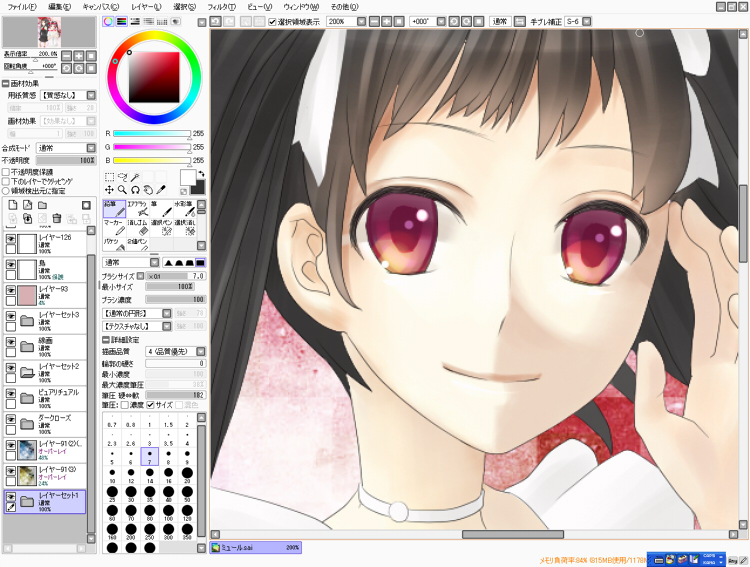Delete the selected layer with trash icon
750x567 pixels.
[57, 219]
